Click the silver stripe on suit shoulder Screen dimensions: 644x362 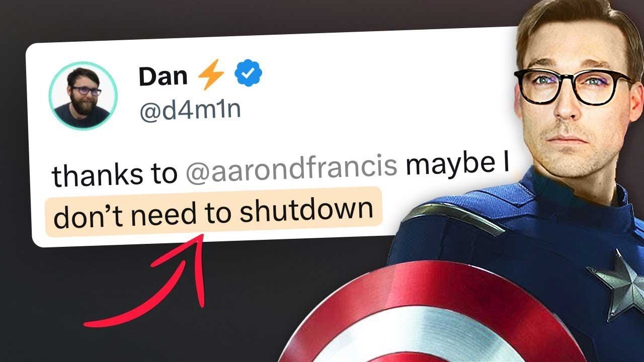point(453,217)
